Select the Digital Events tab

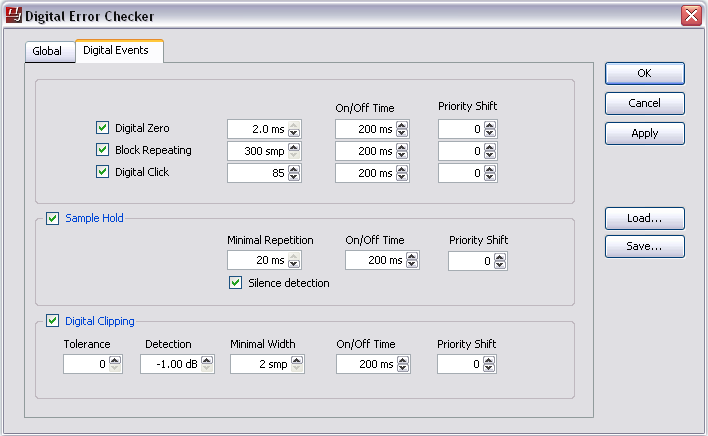119,50
